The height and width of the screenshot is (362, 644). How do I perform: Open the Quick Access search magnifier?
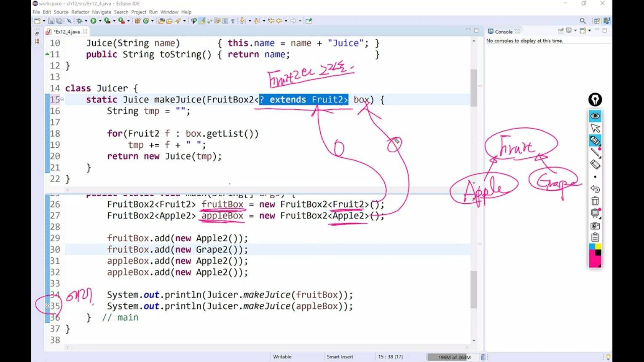pos(582,21)
